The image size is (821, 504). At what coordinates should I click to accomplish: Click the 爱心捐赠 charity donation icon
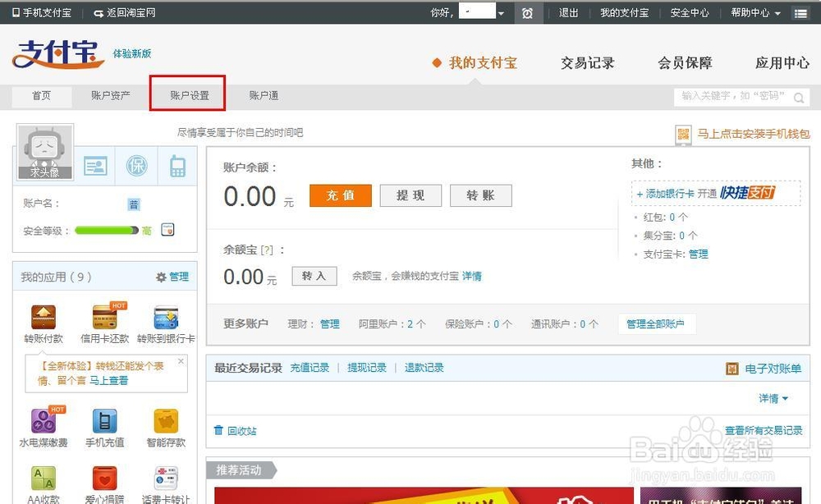(104, 479)
